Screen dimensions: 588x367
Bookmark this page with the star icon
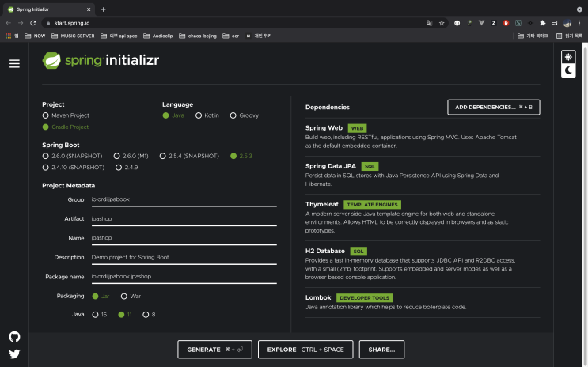[x=442, y=23]
